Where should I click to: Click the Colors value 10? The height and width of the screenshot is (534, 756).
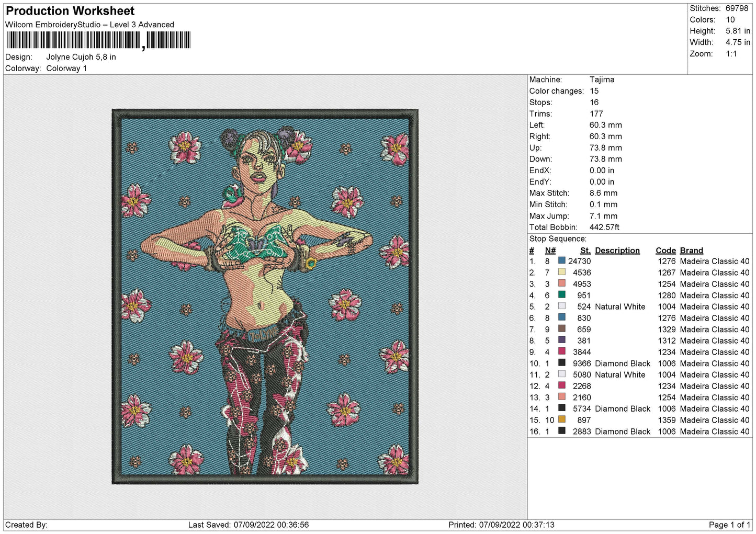(730, 20)
